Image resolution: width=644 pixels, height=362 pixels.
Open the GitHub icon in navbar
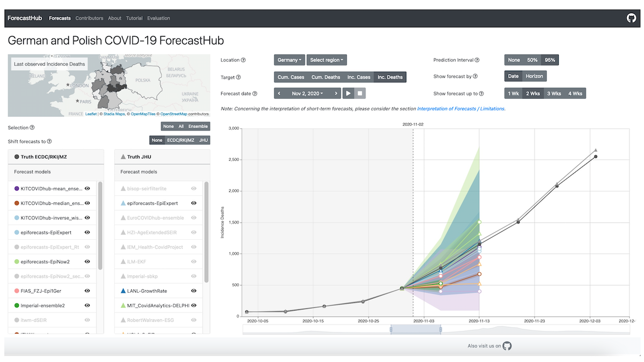(x=631, y=18)
